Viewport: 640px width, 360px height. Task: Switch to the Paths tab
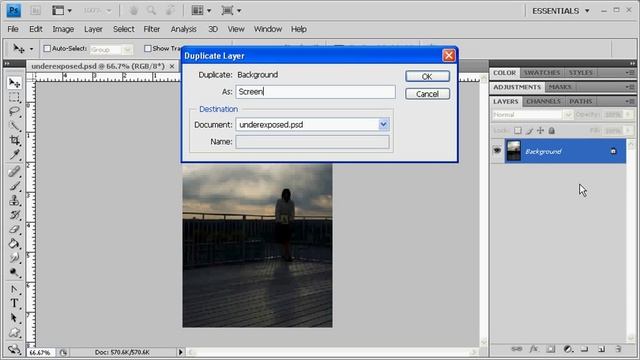(x=580, y=101)
